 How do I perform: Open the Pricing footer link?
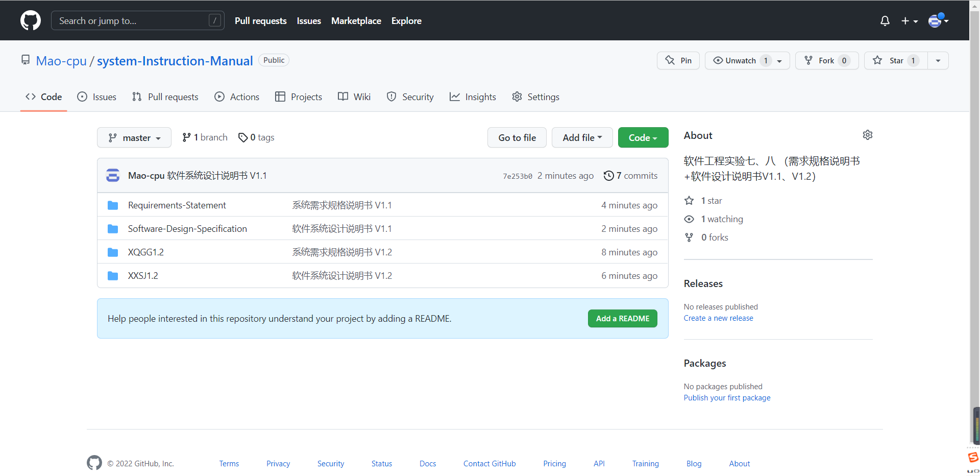point(554,464)
